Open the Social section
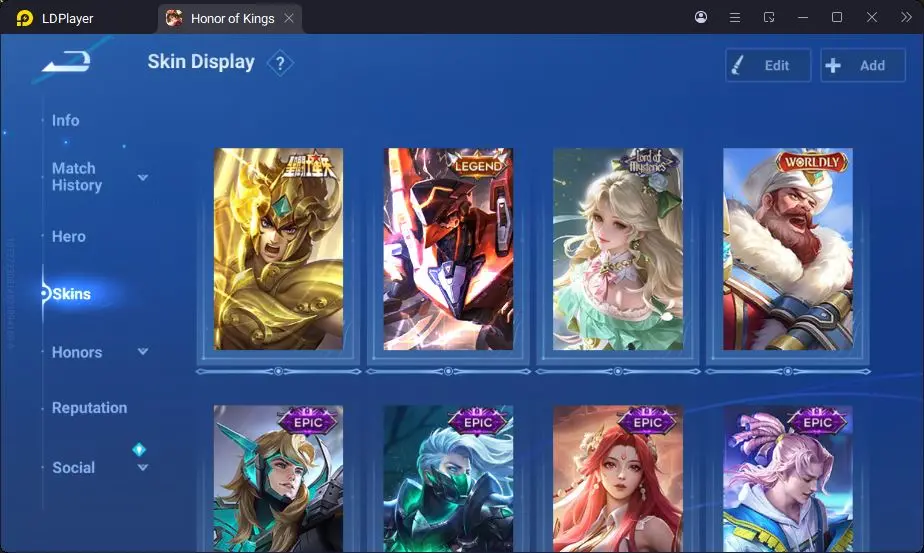Screen dimensions: 924x553 click(73, 468)
